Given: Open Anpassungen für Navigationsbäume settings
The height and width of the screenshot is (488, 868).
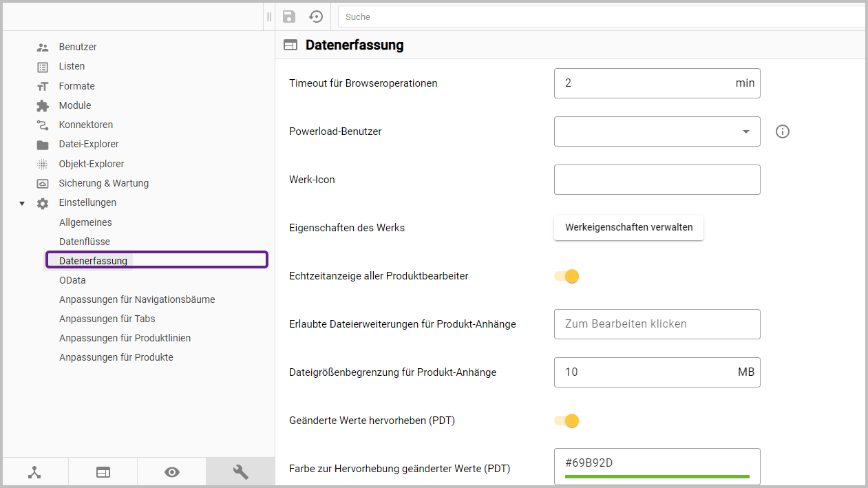Looking at the screenshot, I should [137, 299].
